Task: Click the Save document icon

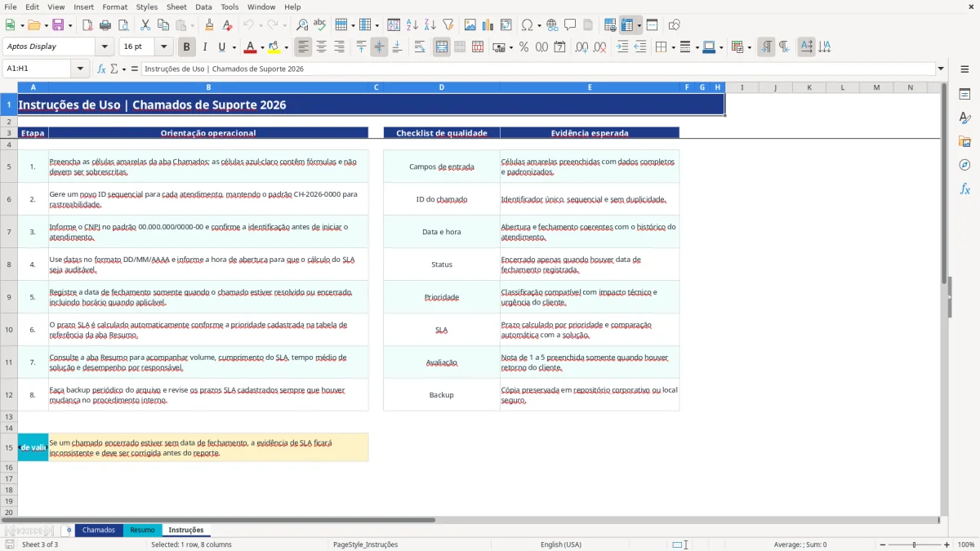Action: [x=58, y=25]
